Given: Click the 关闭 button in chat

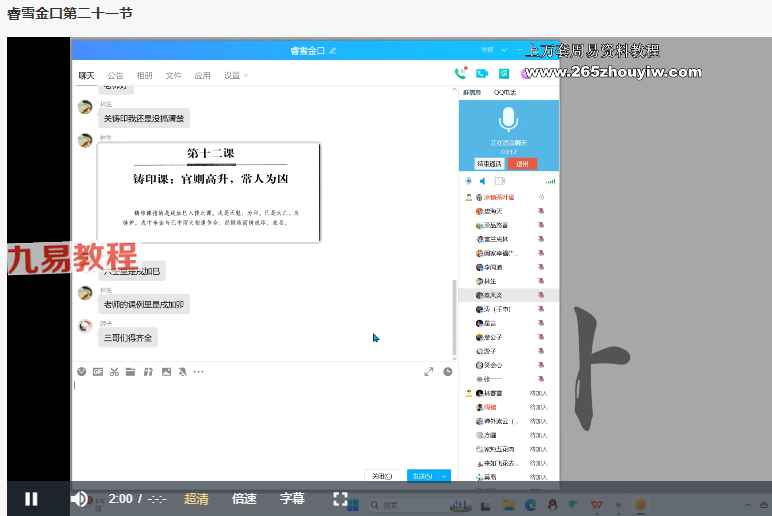Looking at the screenshot, I should [x=382, y=476].
